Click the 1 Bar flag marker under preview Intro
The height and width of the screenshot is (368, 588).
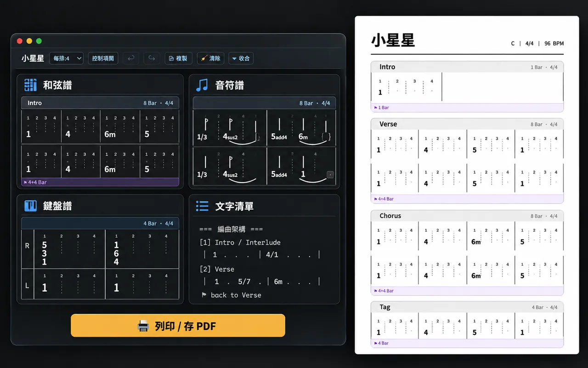point(382,108)
